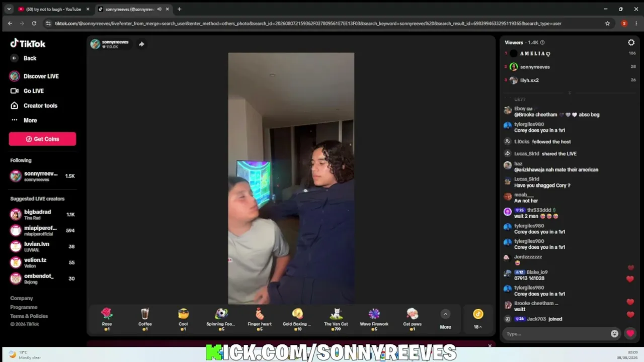Expand More gifts in the gift bar
644x362 pixels.
(x=445, y=320)
